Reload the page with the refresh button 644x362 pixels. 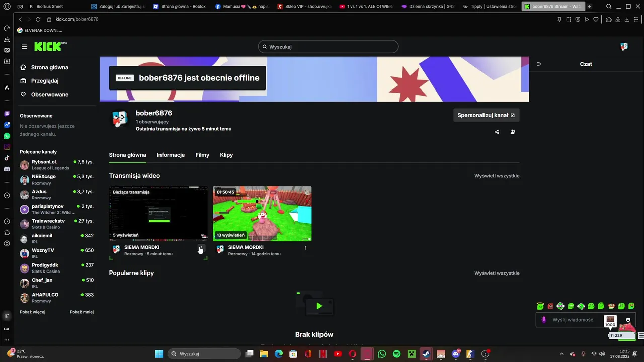point(38,19)
